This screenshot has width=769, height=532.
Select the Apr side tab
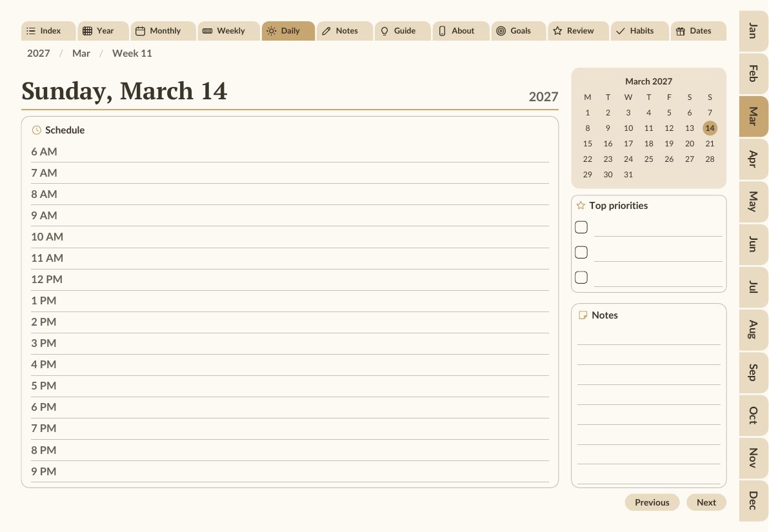(754, 159)
